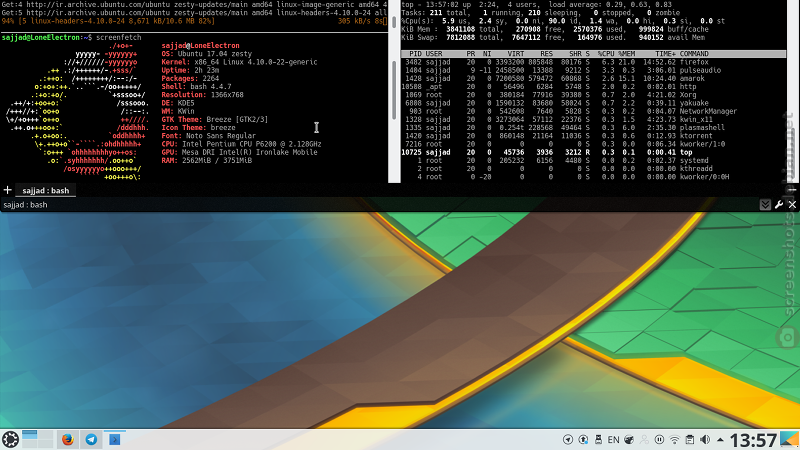Open the 13:57 clock calendar
Viewport: 800px width, 450px height.
pyautogui.click(x=753, y=440)
